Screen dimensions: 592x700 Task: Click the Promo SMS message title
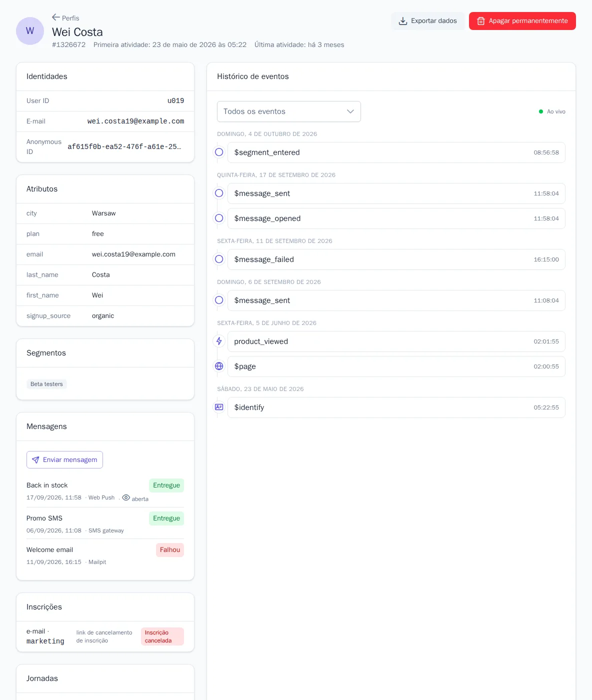tap(44, 518)
